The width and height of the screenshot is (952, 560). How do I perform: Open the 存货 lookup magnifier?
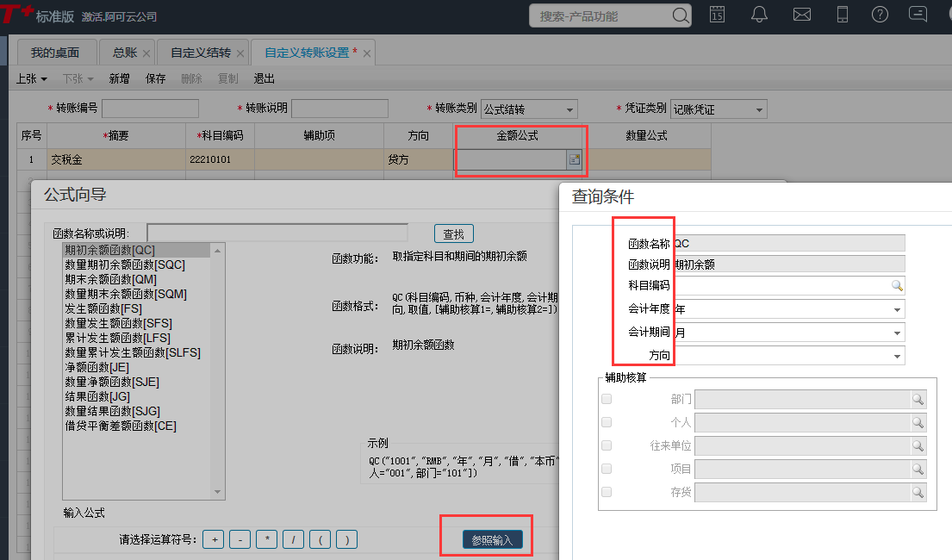pos(918,492)
